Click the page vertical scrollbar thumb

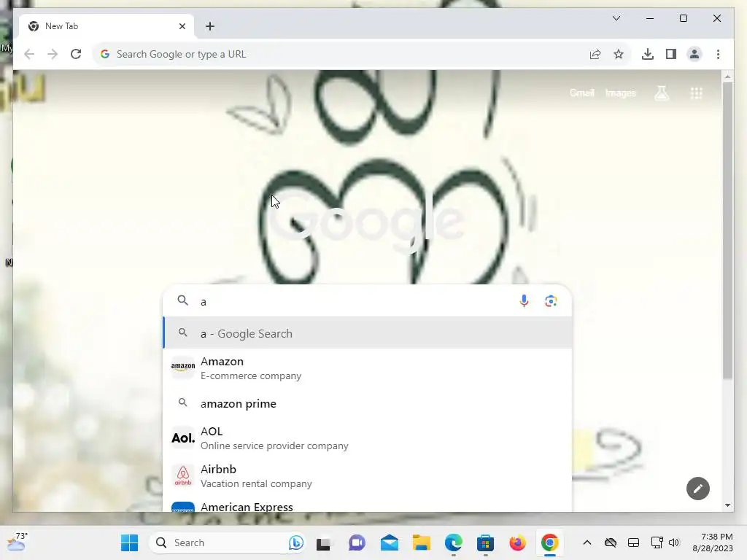pos(727,231)
